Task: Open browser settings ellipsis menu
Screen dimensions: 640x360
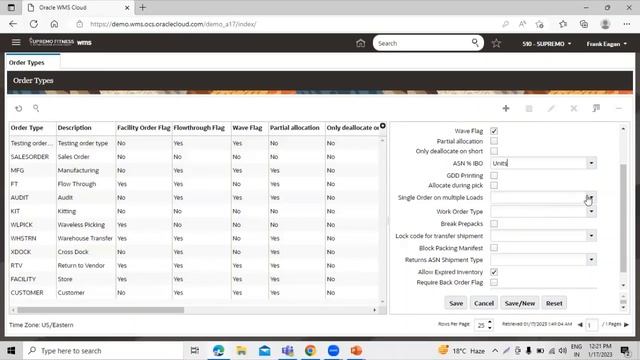Action: click(627, 24)
